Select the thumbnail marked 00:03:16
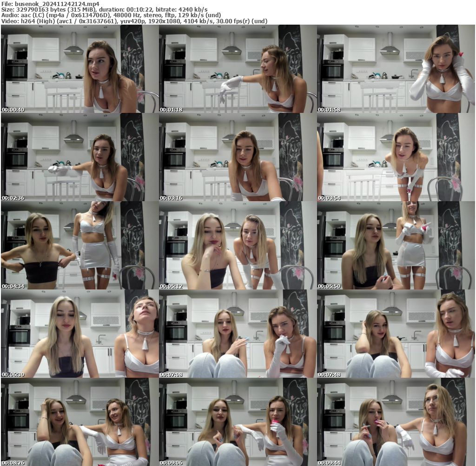Screen dimensions: 476x466 pos(238,156)
